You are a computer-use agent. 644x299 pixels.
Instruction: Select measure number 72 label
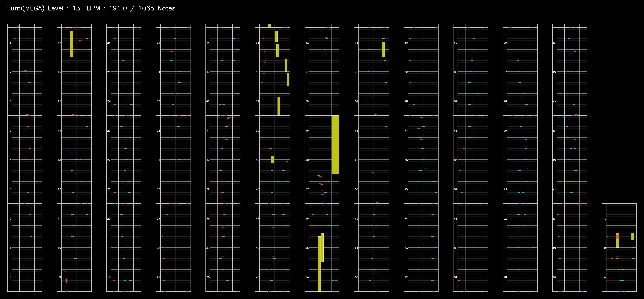406,277
